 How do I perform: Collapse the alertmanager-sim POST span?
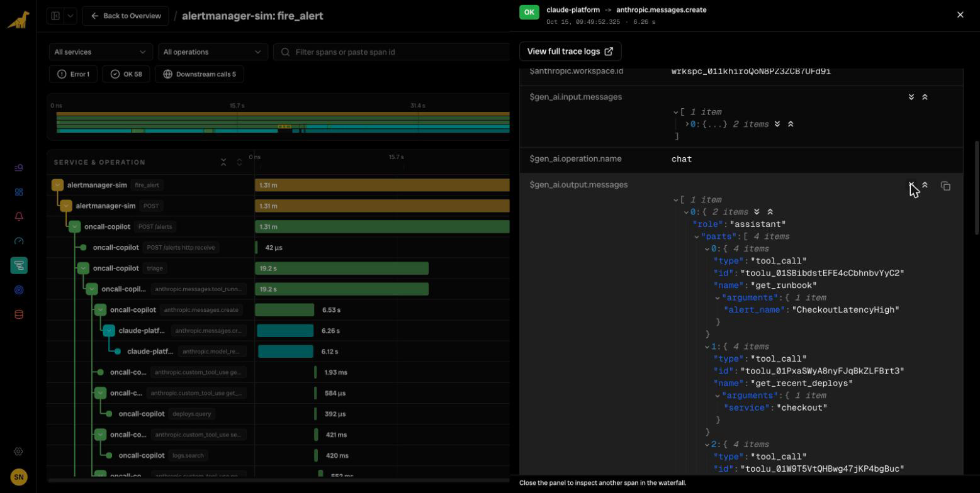66,206
